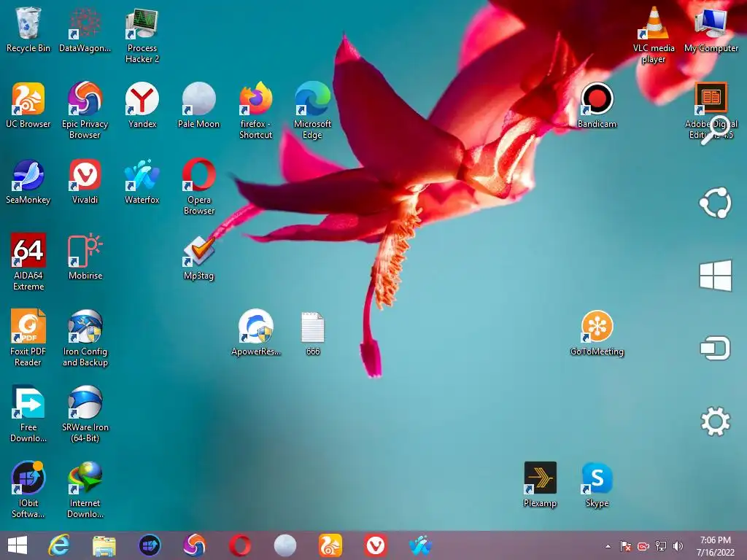Viewport: 747px width, 560px height.
Task: Open Internet Download Manager desktop shortcut
Action: coord(85,489)
